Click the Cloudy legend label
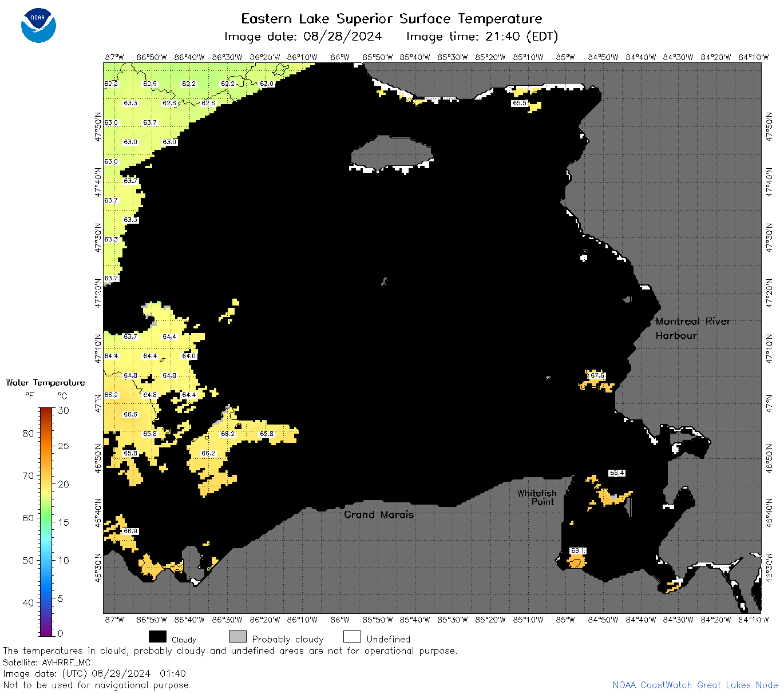This screenshot has height=694, width=784. 184,640
